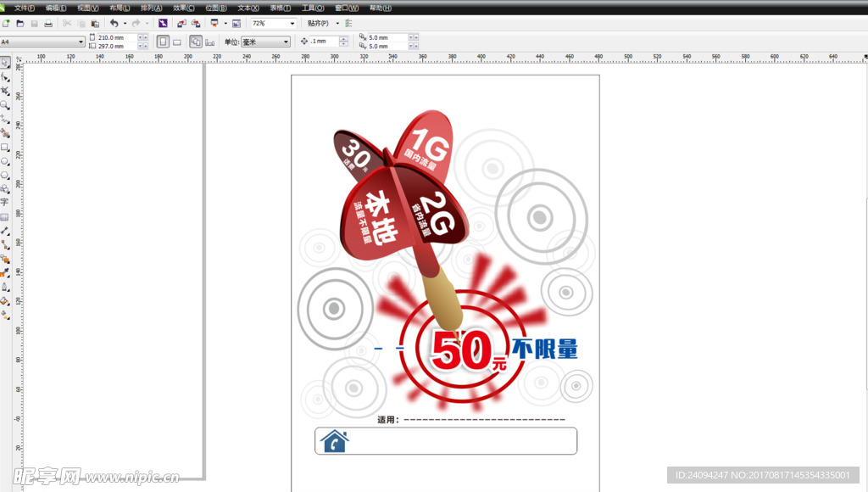Redo the undone action
Image resolution: width=868 pixels, height=492 pixels.
[136, 23]
